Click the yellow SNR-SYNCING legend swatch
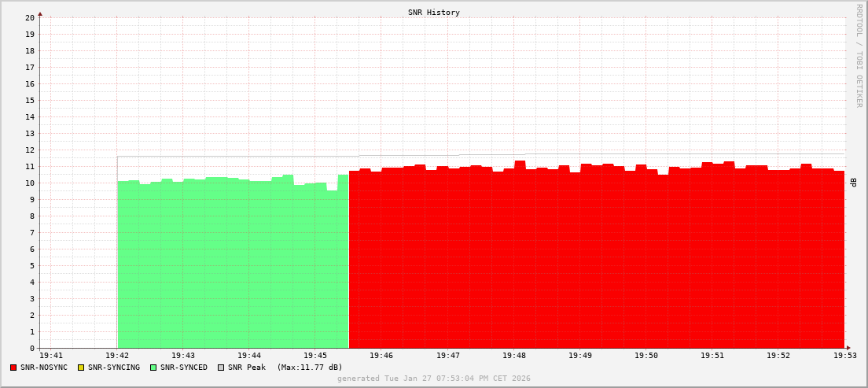The image size is (868, 388). (x=80, y=368)
